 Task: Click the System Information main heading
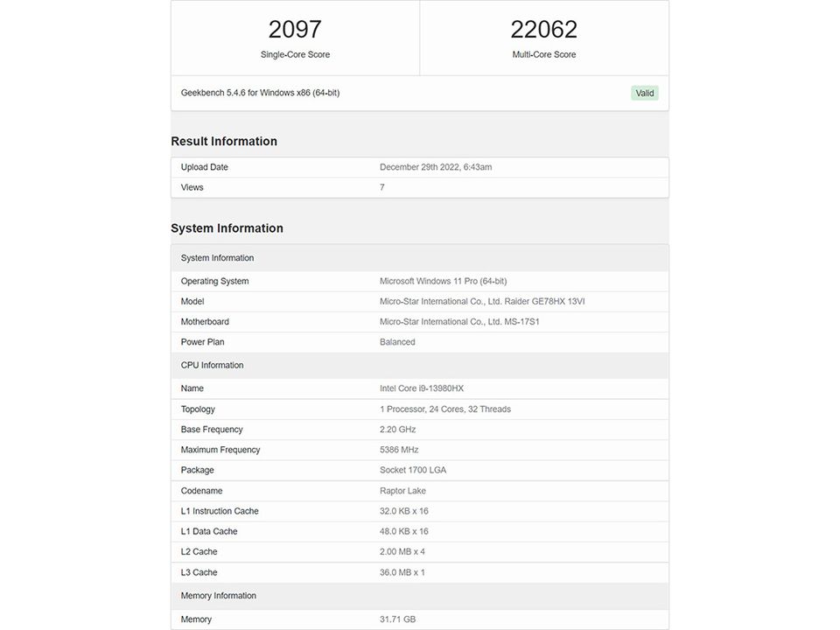227,228
